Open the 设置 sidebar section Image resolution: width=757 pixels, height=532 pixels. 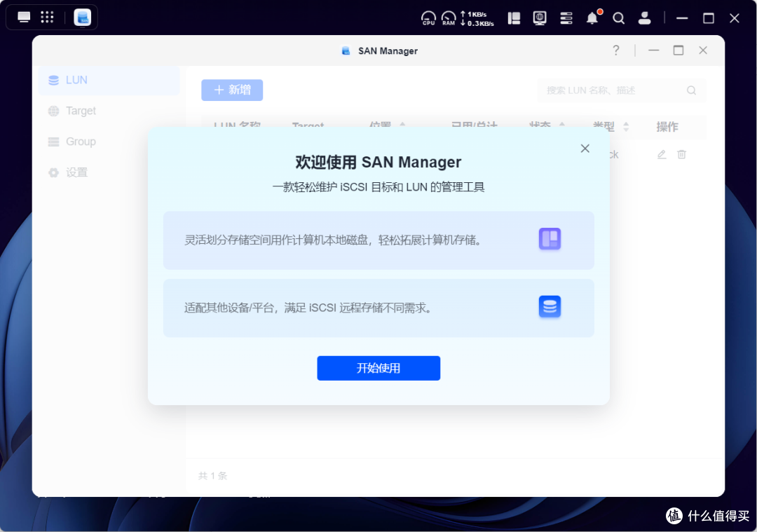(109, 172)
